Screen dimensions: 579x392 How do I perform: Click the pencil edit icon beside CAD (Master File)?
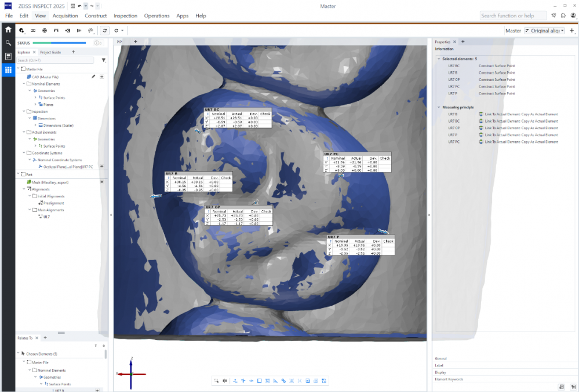[x=93, y=76]
